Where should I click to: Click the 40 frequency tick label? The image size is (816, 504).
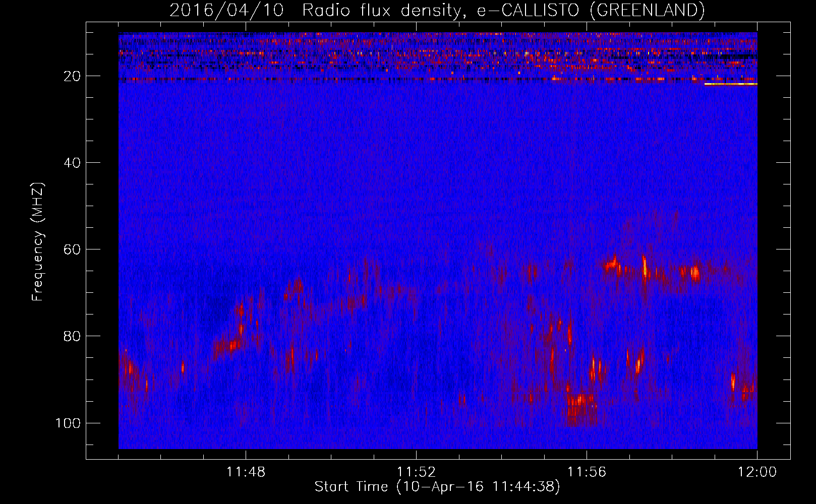73,163
